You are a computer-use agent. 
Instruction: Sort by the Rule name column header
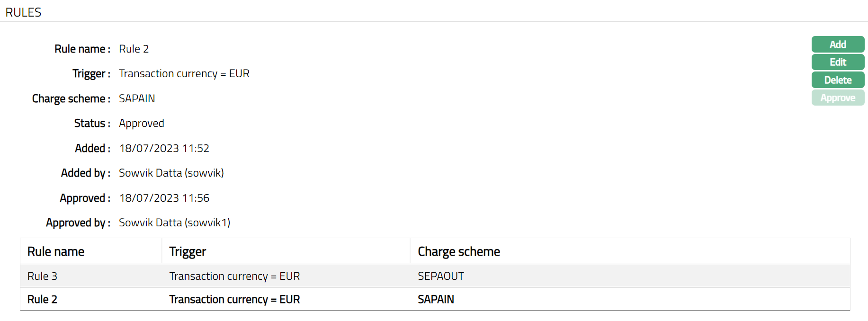pos(56,251)
